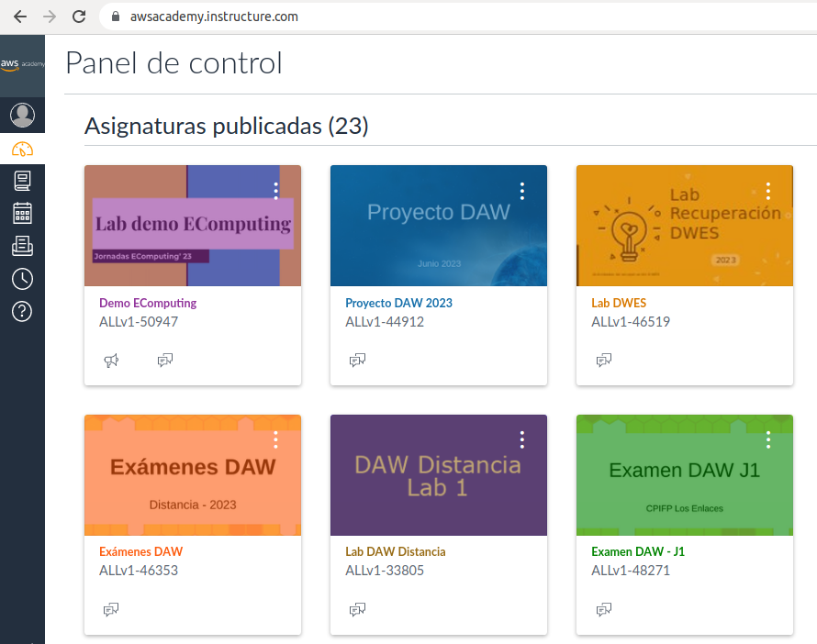This screenshot has height=644, width=817.
Task: Open the Inbox sidebar icon
Action: coord(22,246)
